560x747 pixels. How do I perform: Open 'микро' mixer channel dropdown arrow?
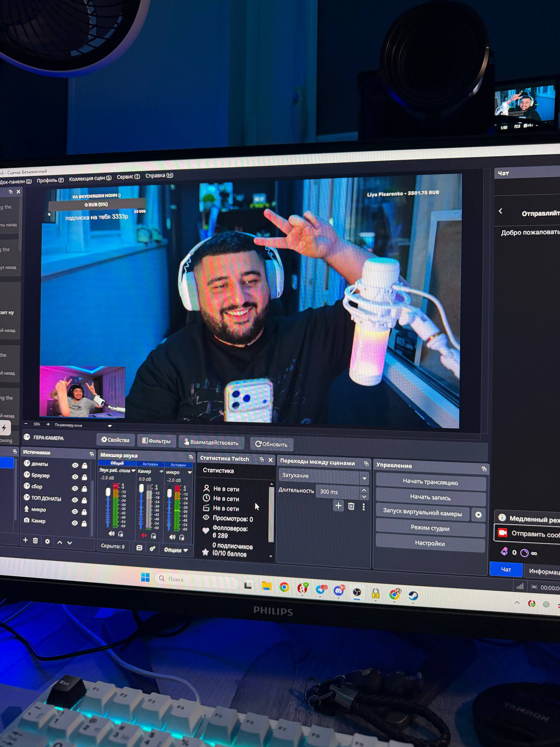(190, 472)
